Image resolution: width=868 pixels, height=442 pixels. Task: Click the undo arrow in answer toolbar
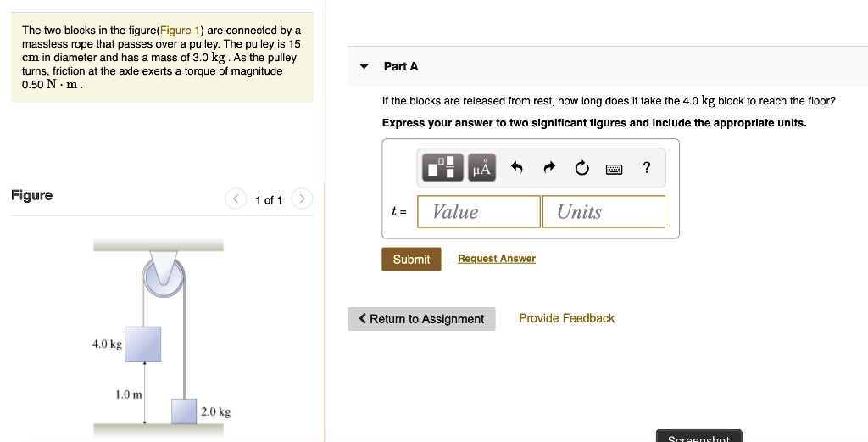tap(516, 168)
